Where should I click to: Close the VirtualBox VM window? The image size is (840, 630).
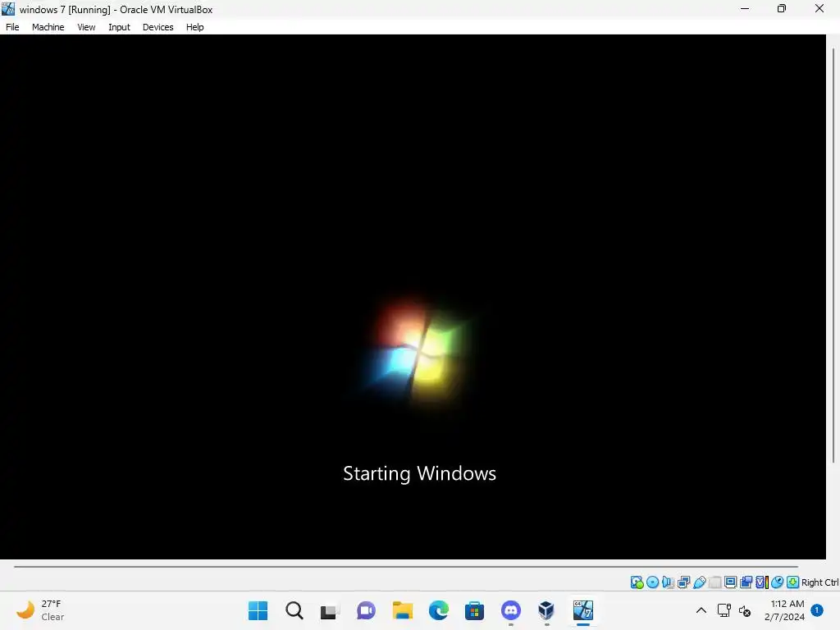[x=819, y=8]
